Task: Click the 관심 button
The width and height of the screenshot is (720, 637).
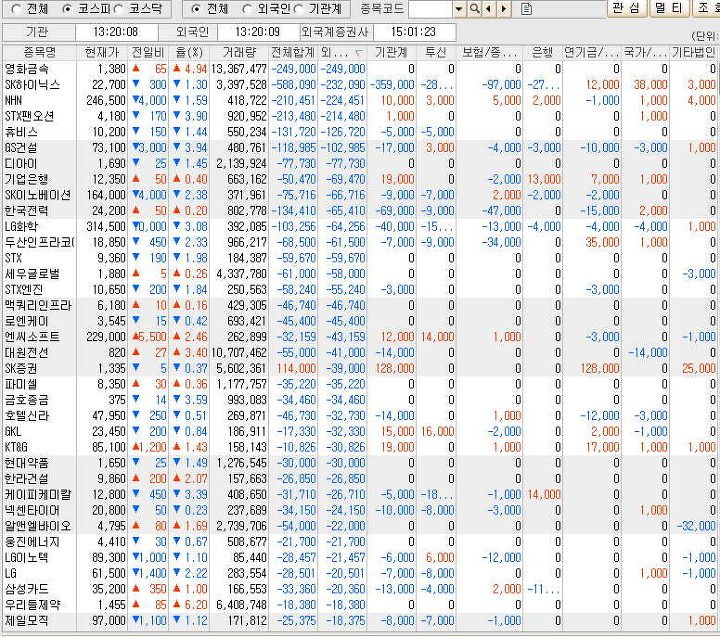Action: click(627, 8)
